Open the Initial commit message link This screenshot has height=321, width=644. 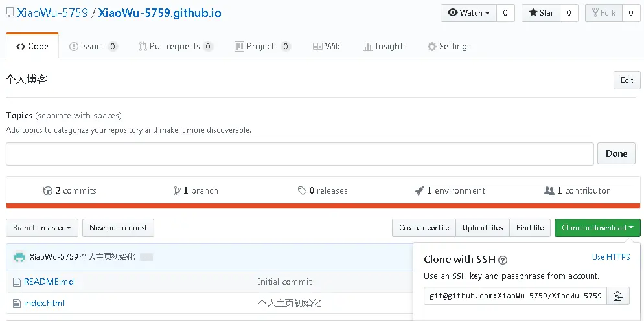coord(284,282)
